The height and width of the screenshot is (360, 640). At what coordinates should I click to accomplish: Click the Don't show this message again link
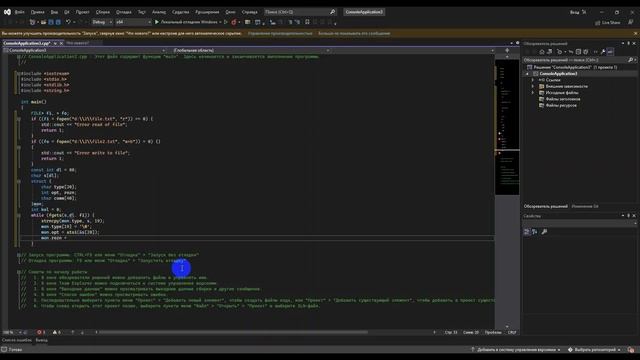[354, 33]
